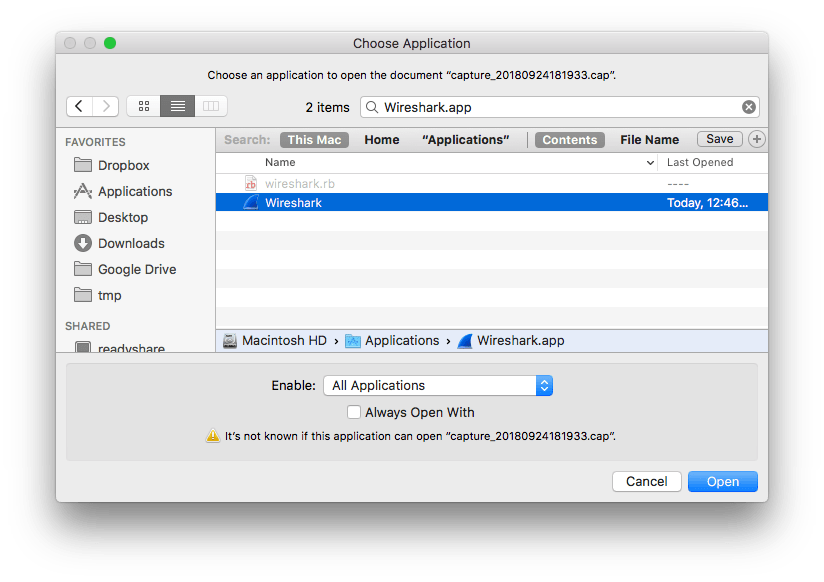This screenshot has height=582, width=824.
Task: Clear the search field text
Action: [748, 107]
